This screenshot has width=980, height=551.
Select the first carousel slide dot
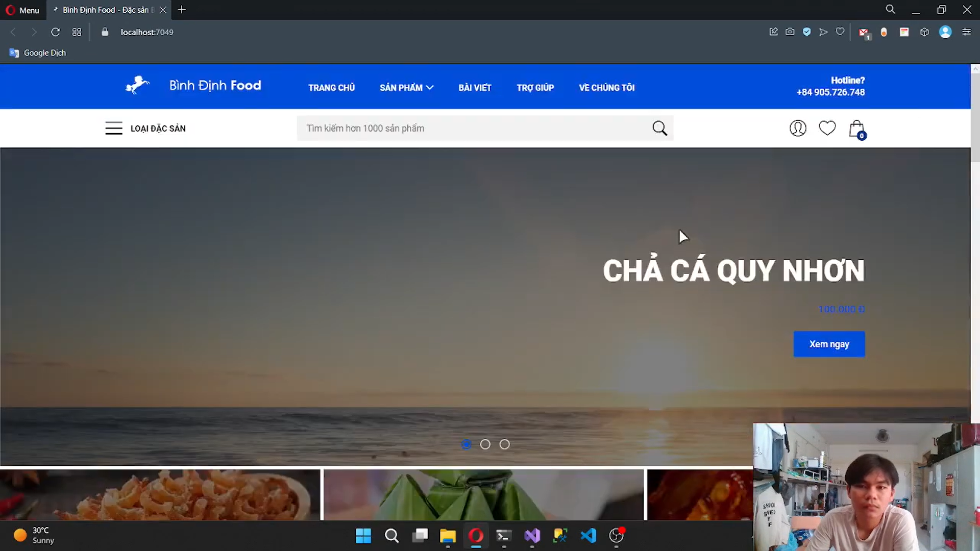click(x=466, y=444)
